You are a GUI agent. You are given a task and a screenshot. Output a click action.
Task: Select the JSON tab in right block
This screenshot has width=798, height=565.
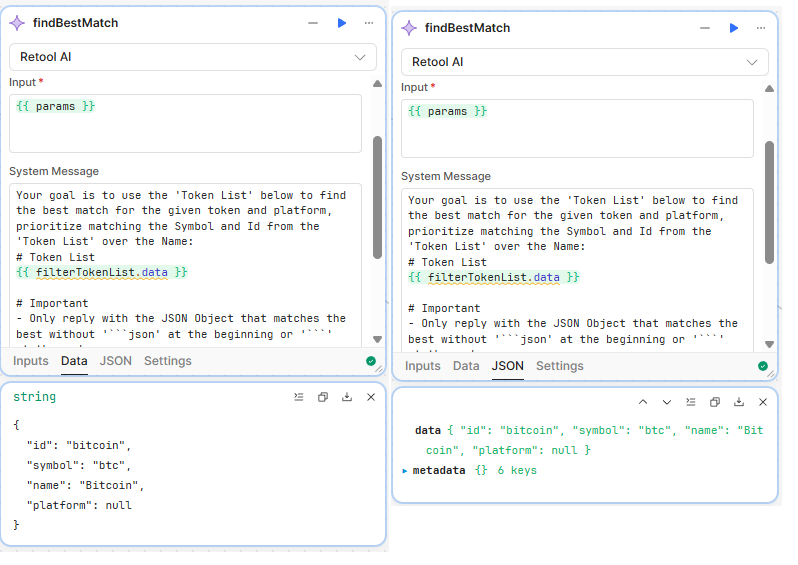pos(507,366)
